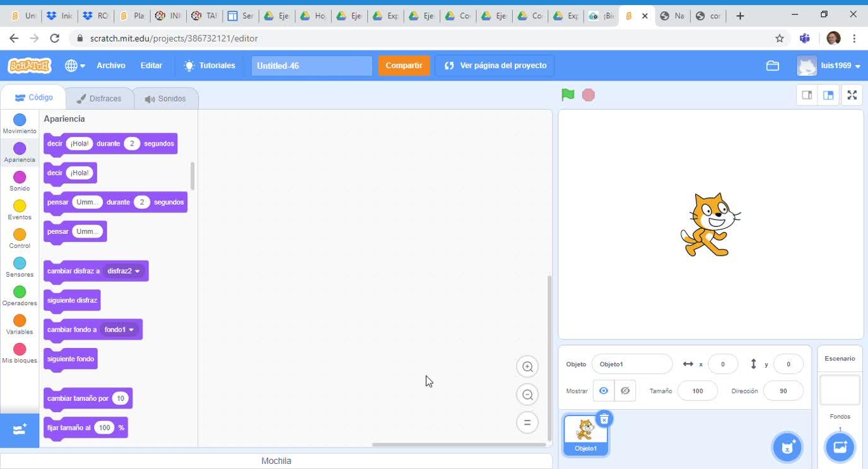The height and width of the screenshot is (469, 868).
Task: Click the Umm... text in pensar durante block
Action: pyautogui.click(x=87, y=202)
